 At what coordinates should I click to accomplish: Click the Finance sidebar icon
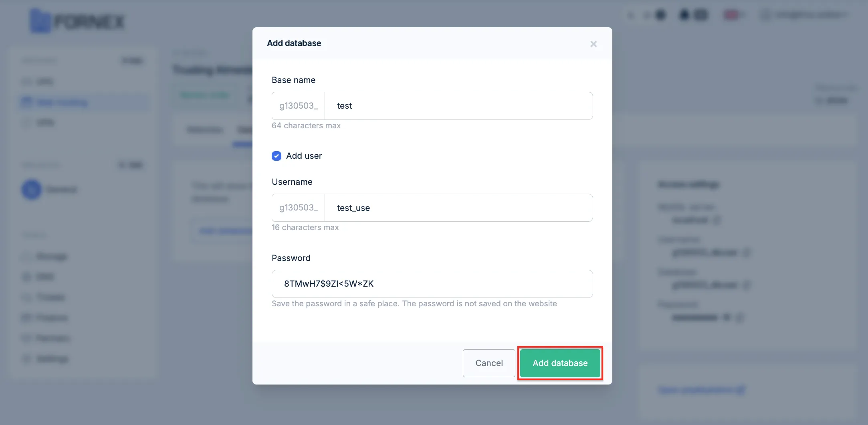(x=26, y=318)
